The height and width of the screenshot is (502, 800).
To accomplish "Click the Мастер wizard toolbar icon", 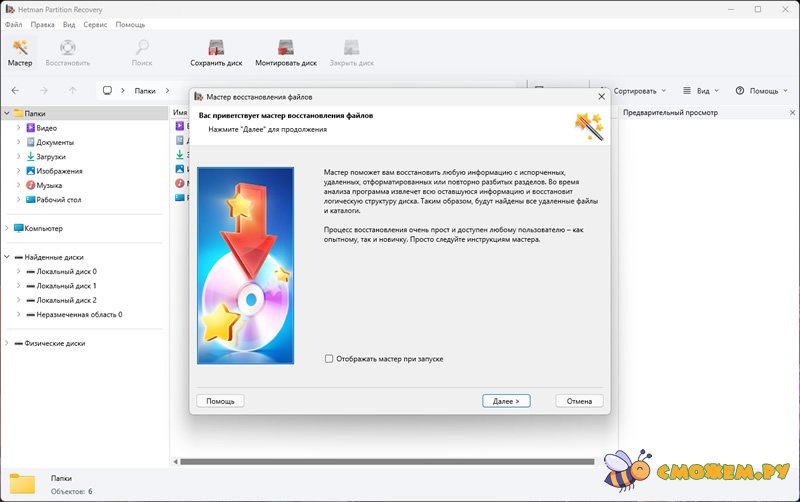I will click(x=20, y=47).
